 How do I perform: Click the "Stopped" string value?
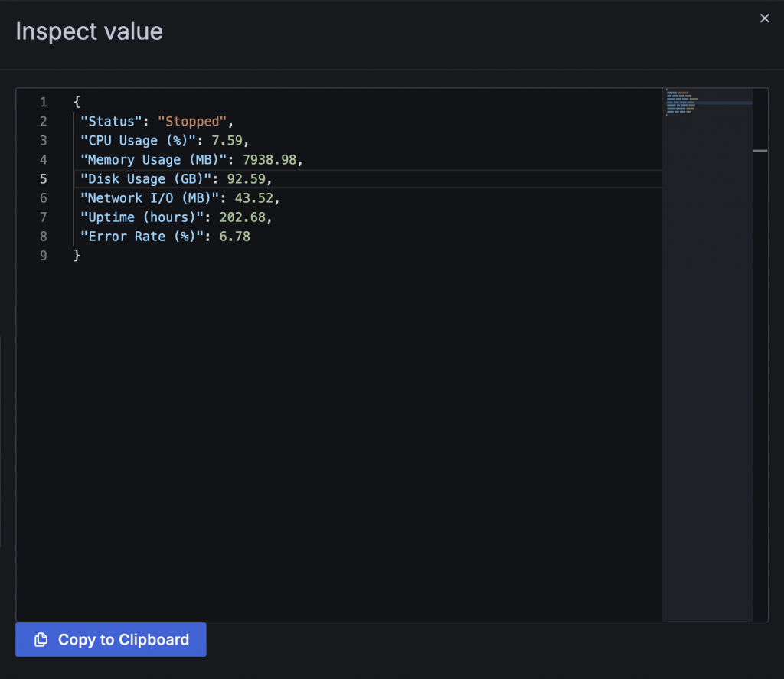[192, 121]
